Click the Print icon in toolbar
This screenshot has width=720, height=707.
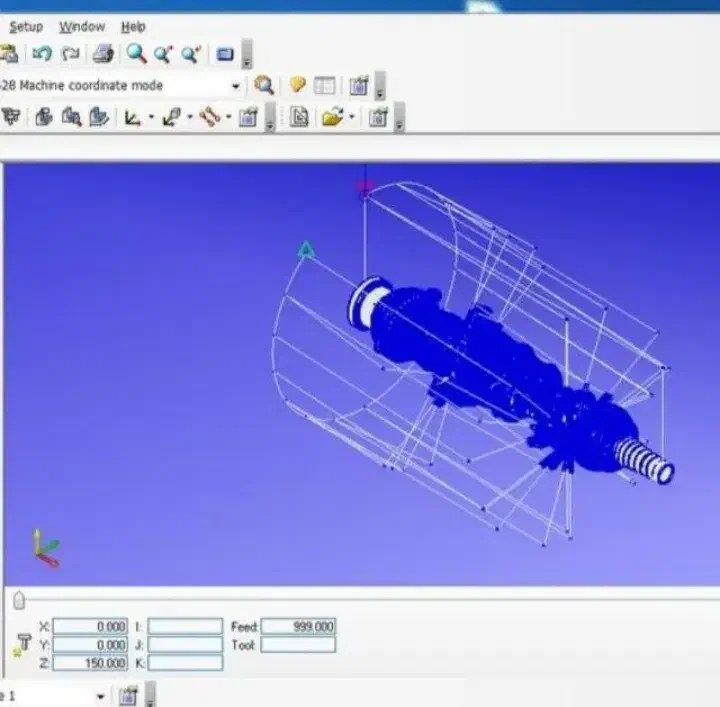pyautogui.click(x=104, y=54)
